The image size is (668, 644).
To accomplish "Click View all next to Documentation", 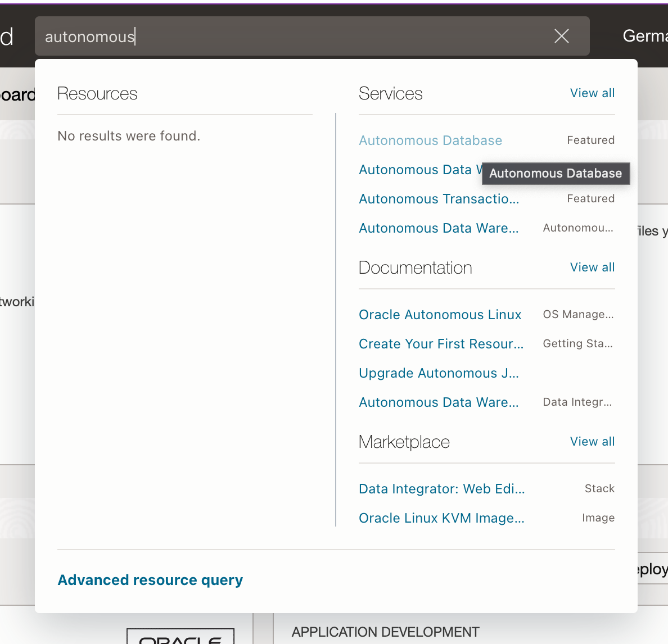I will 592,267.
